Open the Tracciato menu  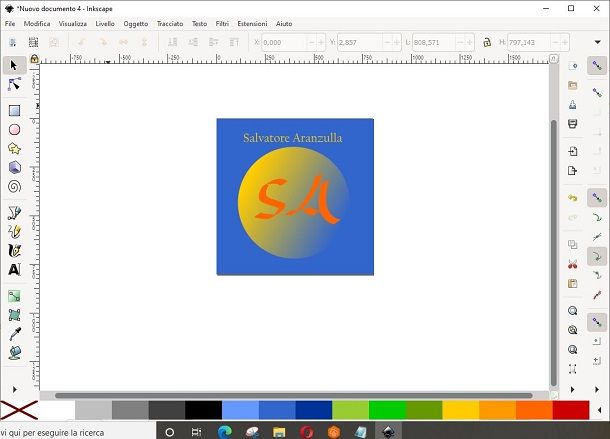click(170, 23)
